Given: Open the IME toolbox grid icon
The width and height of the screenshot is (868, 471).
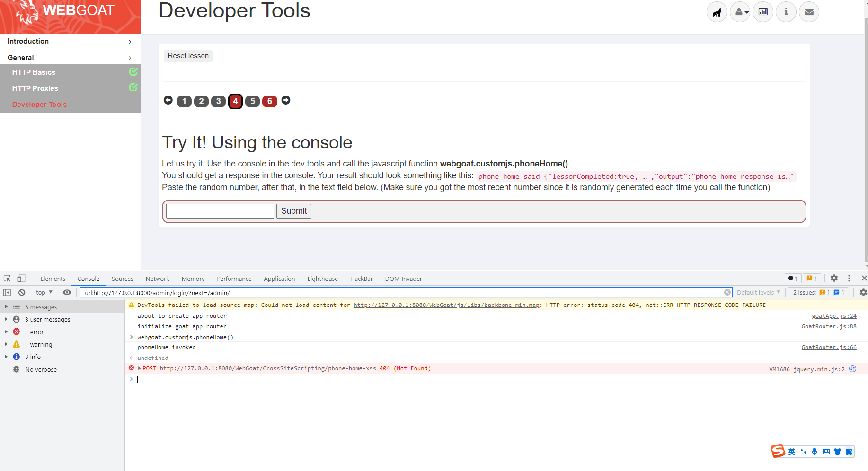Looking at the screenshot, I should (x=849, y=452).
